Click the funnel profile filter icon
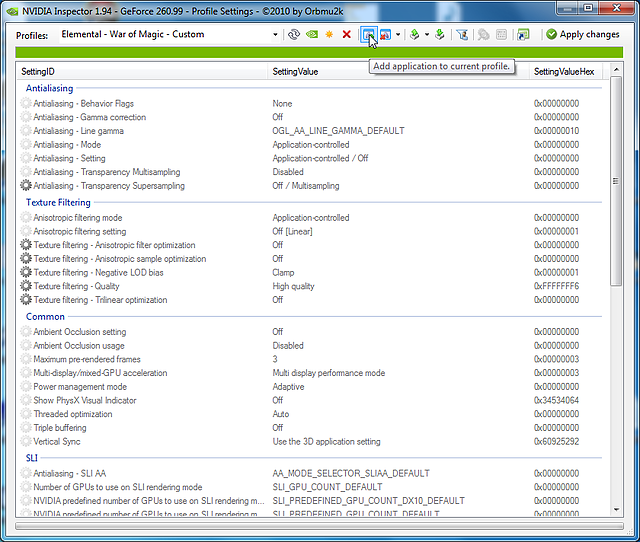Image resolution: width=640 pixels, height=542 pixels. (462, 35)
